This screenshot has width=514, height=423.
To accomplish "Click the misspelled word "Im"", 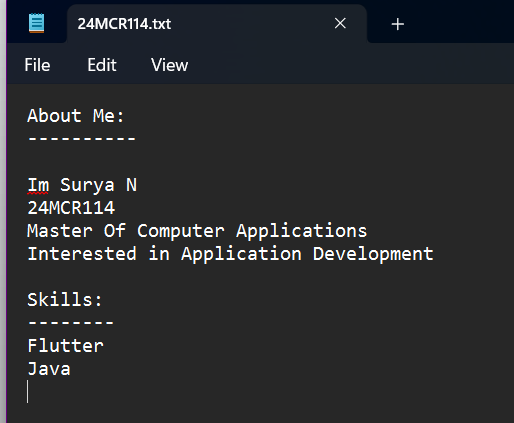I will (x=38, y=185).
